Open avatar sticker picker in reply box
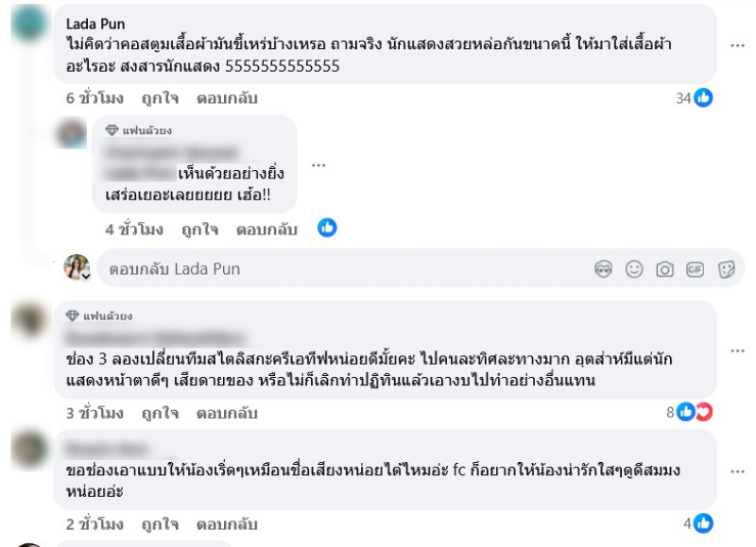Screen dimensions: 756x547 click(x=604, y=269)
